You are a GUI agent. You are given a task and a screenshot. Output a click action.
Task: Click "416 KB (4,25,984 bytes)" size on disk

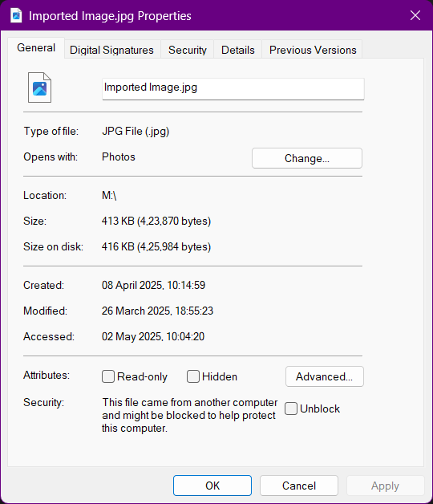tap(156, 247)
